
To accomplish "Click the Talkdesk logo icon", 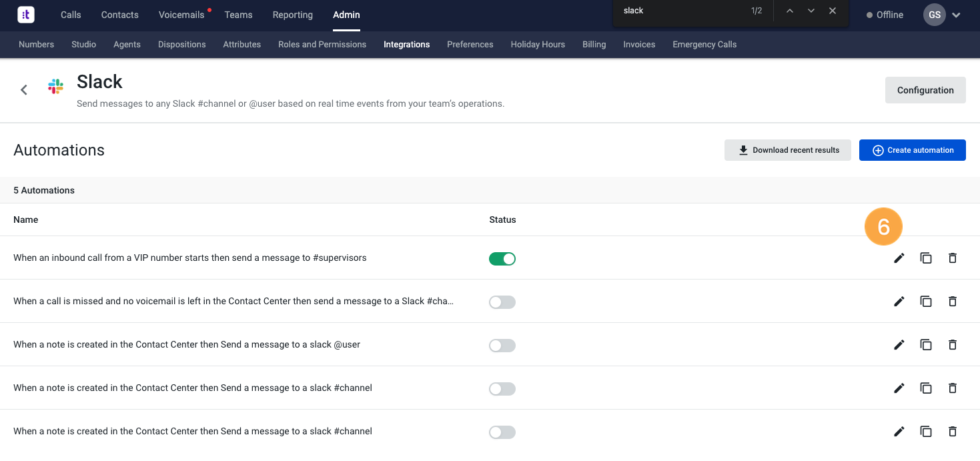I will 26,15.
